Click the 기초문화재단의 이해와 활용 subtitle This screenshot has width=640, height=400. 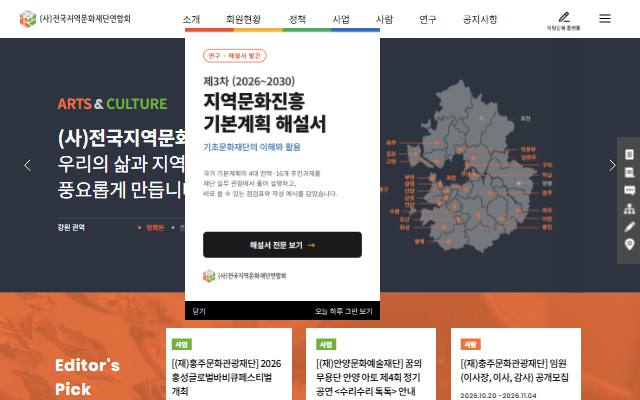click(x=252, y=147)
